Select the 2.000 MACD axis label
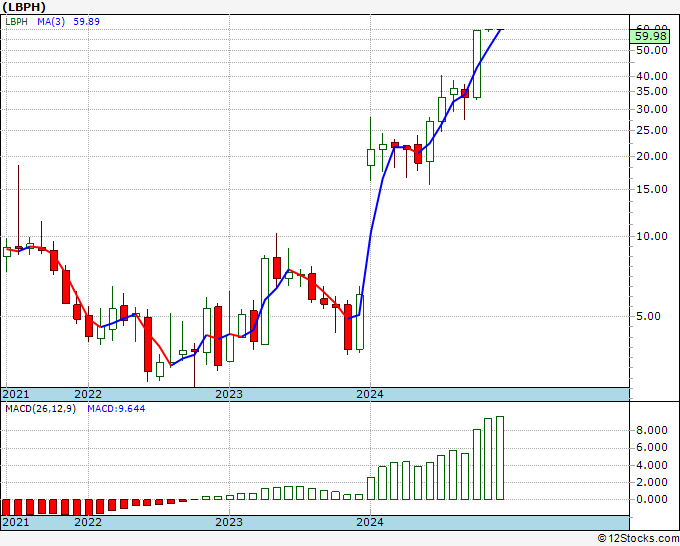680x546 pixels. coord(652,482)
